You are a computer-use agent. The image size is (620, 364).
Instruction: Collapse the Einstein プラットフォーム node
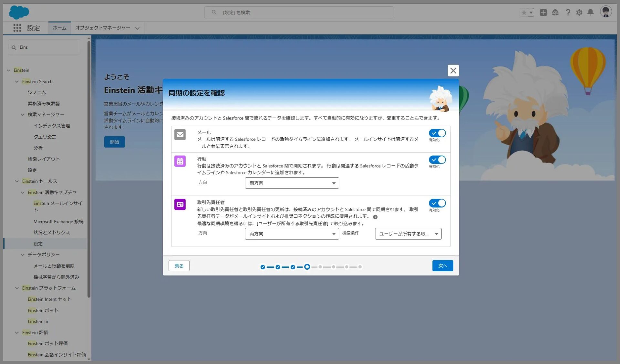(x=17, y=288)
